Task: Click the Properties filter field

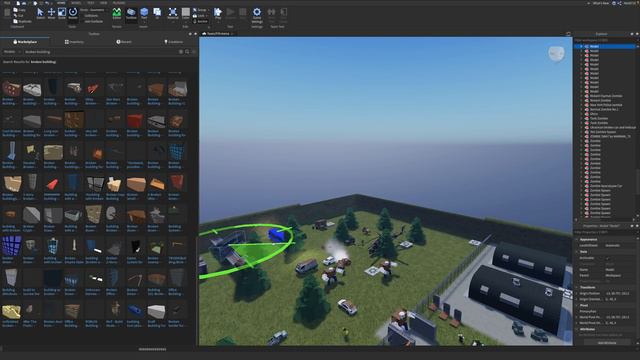Action: [x=606, y=232]
